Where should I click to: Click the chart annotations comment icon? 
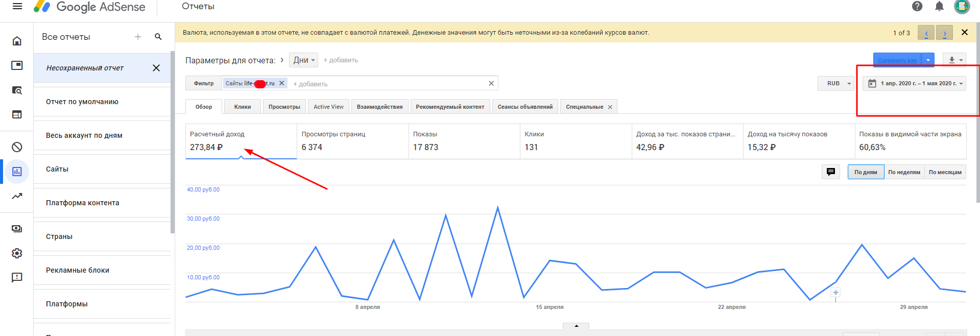831,172
